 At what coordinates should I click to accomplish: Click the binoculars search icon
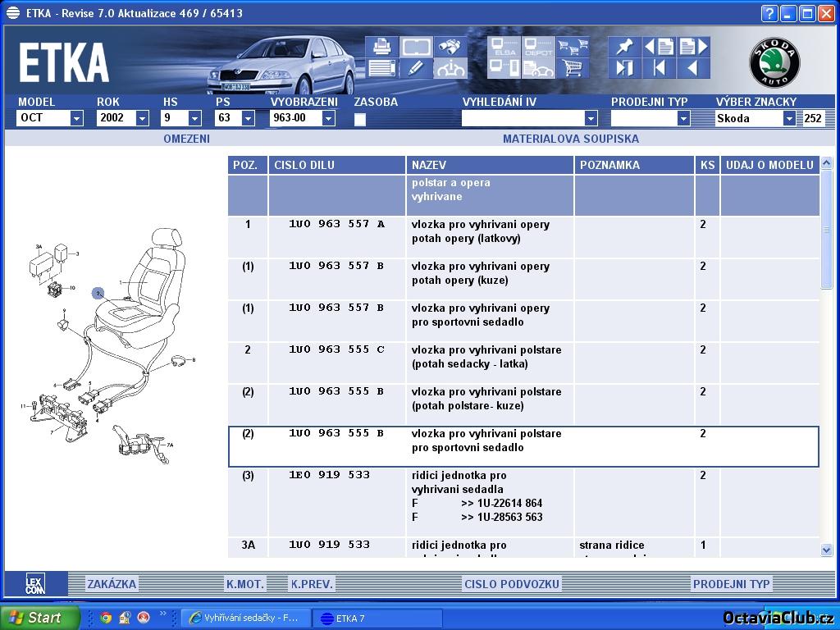(450, 47)
